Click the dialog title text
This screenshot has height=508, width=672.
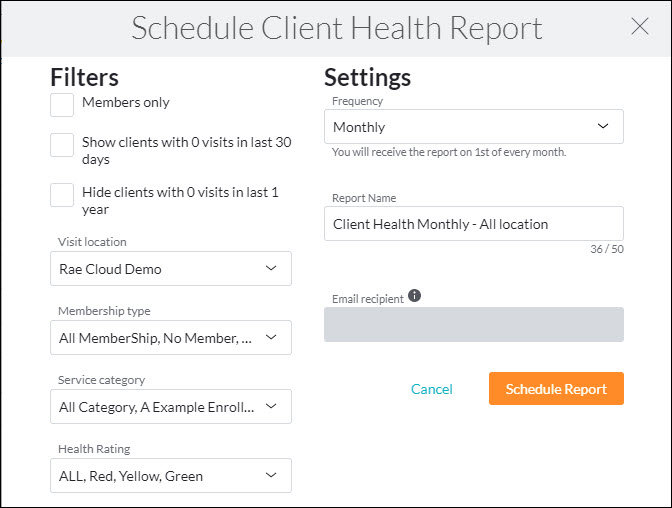(x=337, y=28)
